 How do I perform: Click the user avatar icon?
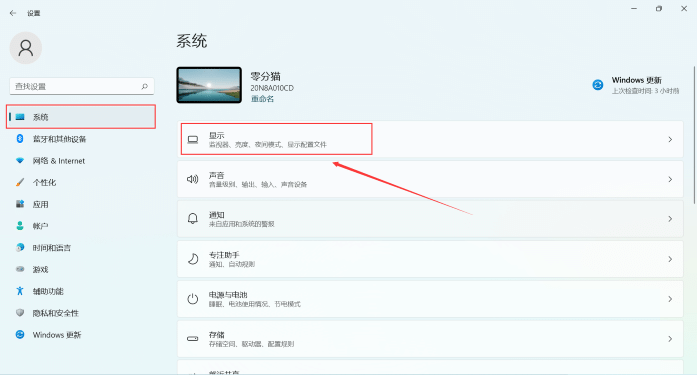[26, 48]
